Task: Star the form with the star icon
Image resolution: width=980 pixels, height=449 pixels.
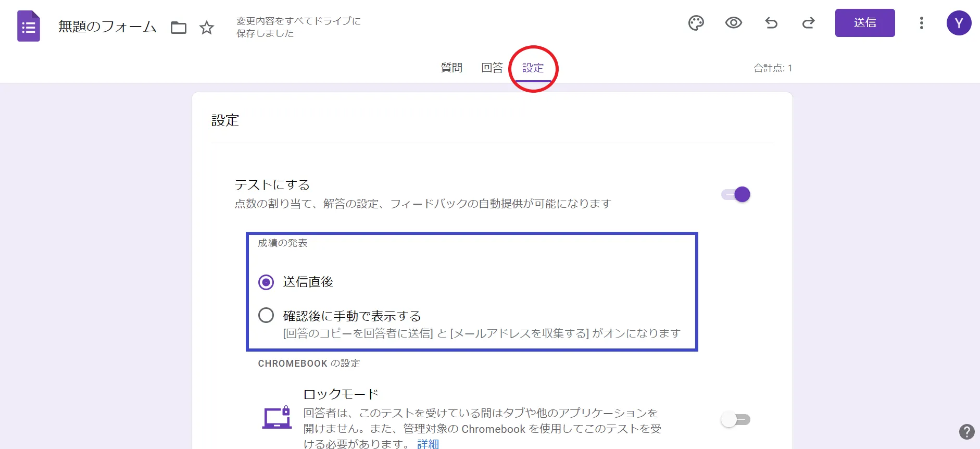Action: click(207, 27)
